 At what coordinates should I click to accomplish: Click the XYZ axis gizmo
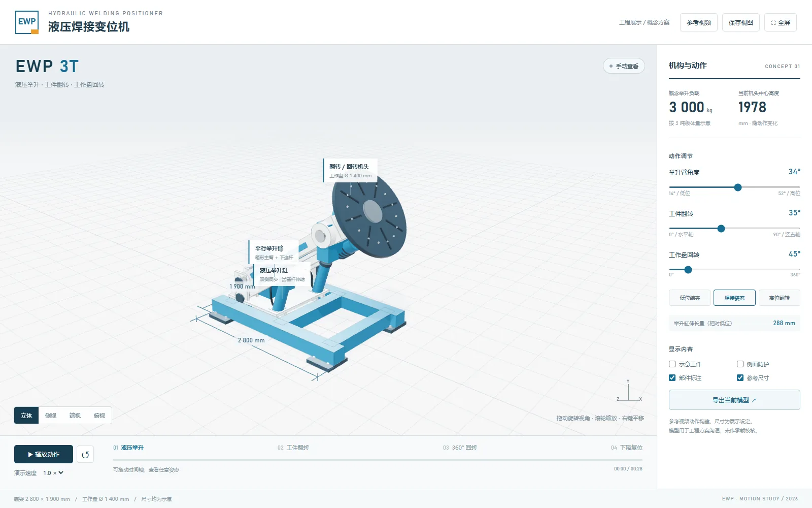pos(629,391)
